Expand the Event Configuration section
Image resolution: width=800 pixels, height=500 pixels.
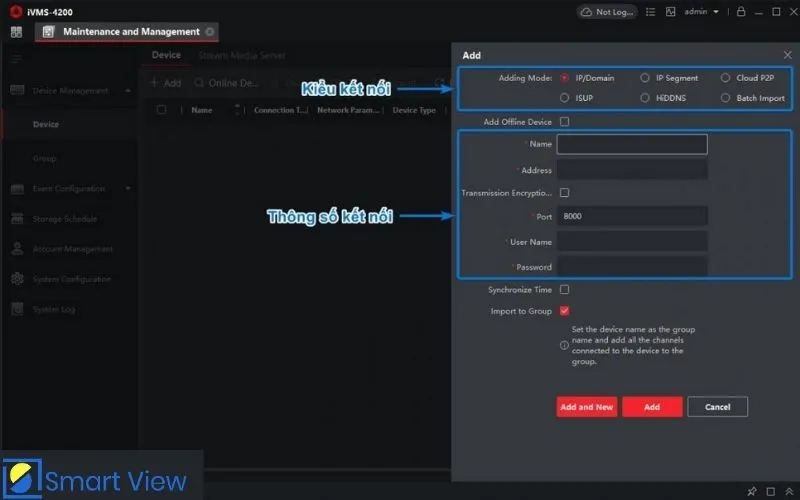(128, 189)
